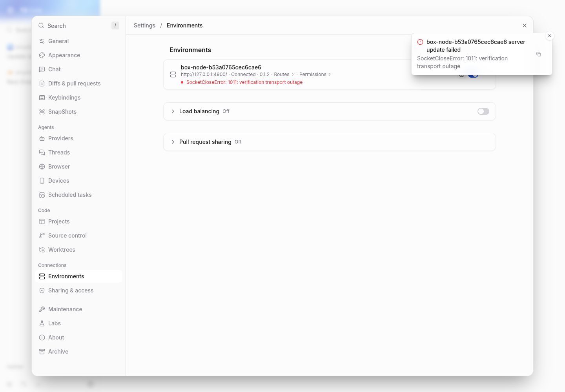The image size is (565, 392).
Task: Go to Chat settings
Action: (78, 69)
